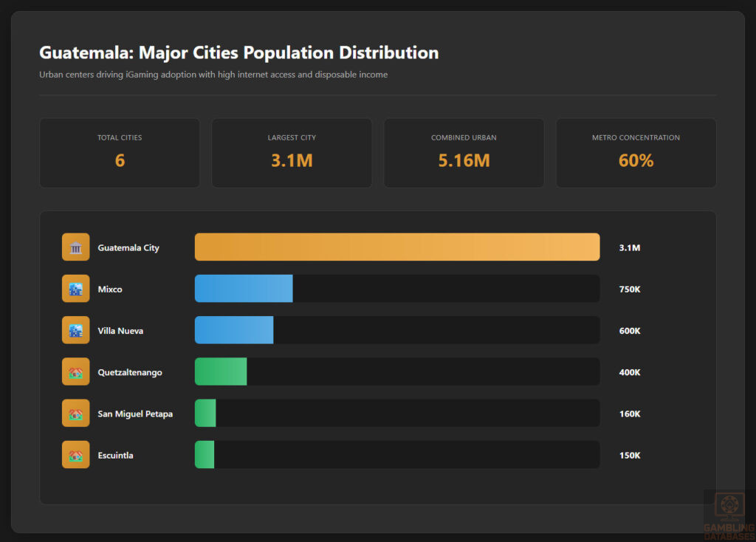Select the Quetzaltenango houses icon
The height and width of the screenshot is (542, 756).
(75, 371)
